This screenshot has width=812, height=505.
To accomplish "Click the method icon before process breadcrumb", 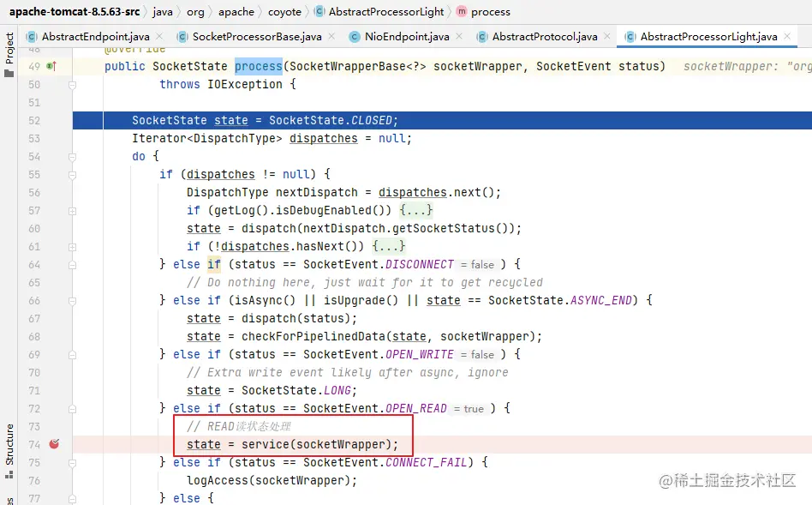I will pyautogui.click(x=462, y=11).
